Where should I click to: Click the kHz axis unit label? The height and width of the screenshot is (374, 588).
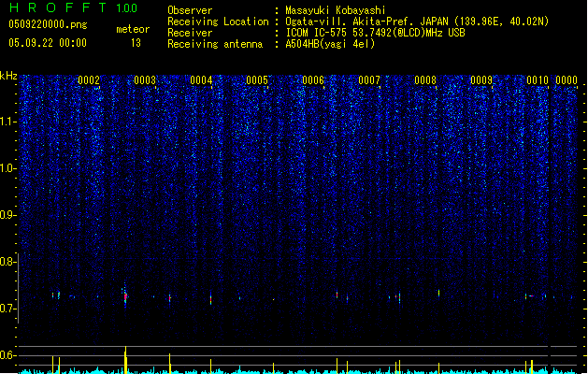point(8,76)
